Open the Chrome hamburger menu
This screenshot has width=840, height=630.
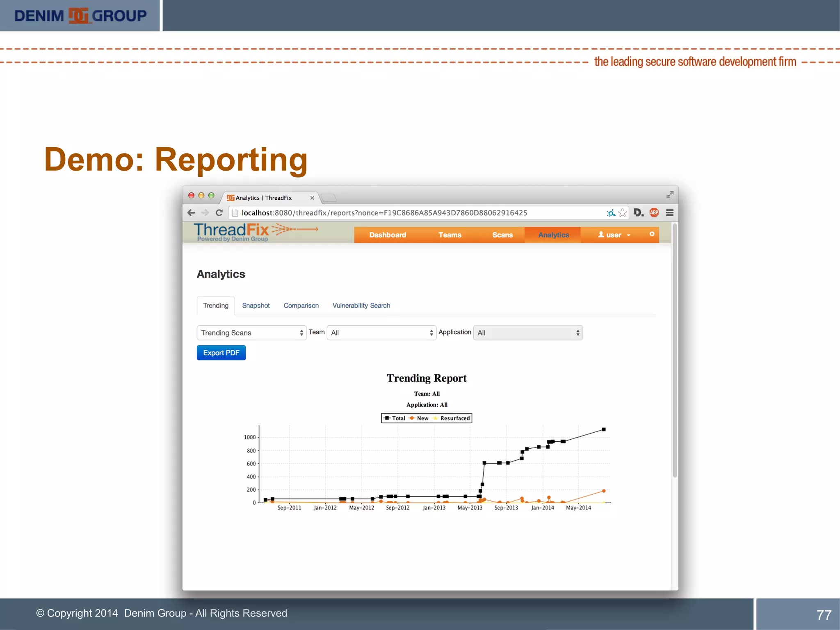click(x=670, y=212)
